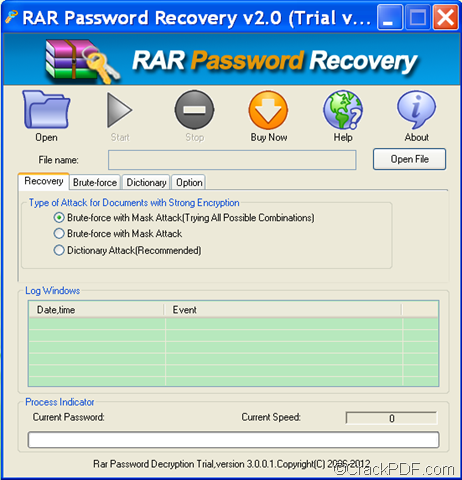Click the 'Process Indicator' group title
Image resolution: width=462 pixels, height=480 pixels.
pos(60,402)
